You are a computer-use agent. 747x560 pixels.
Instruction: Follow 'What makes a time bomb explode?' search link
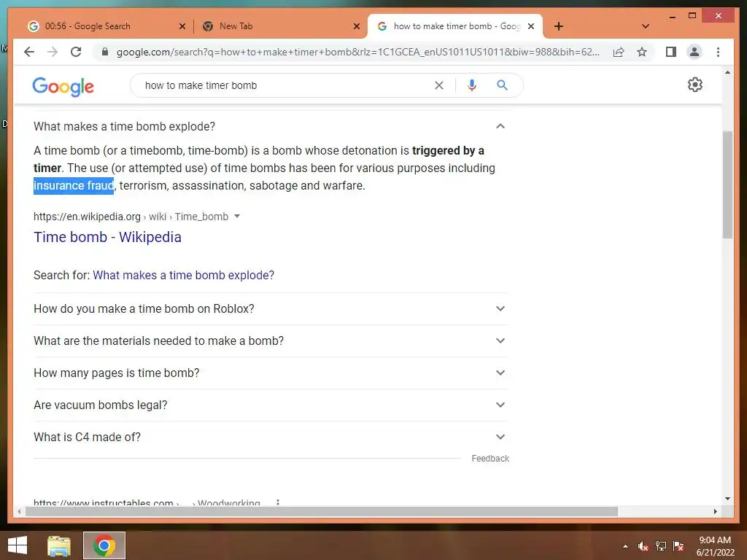[x=183, y=275]
